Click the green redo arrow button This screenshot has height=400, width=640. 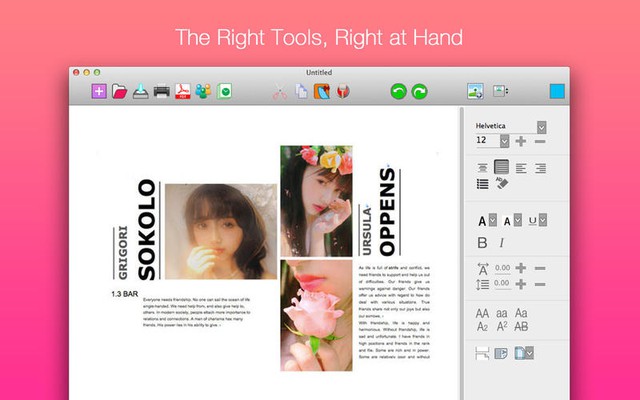pos(420,92)
